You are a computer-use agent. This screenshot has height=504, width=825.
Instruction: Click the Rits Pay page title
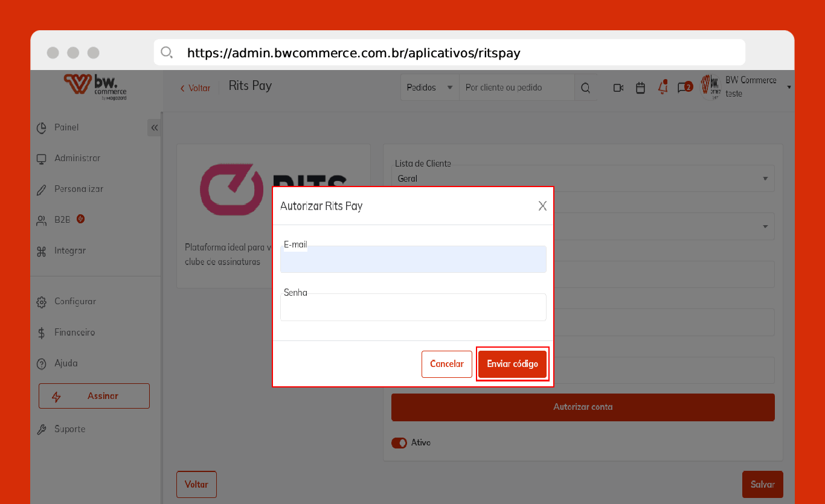pos(250,86)
